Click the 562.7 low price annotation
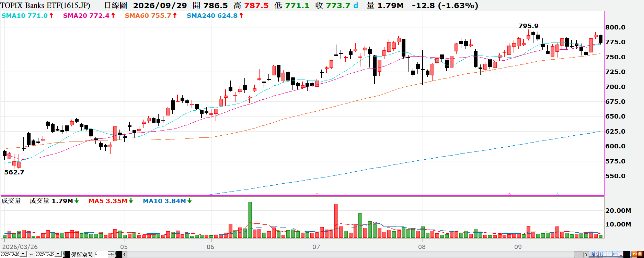 14,172
